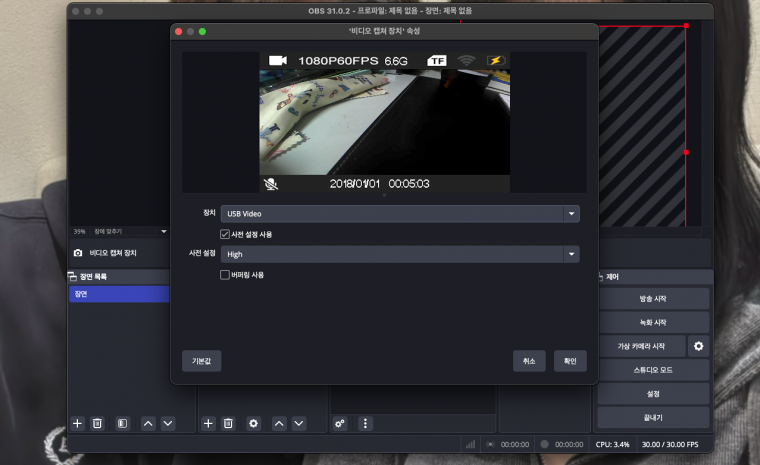Add a new scene with the plus icon under 장면 목록
The image size is (760, 465).
click(x=77, y=423)
